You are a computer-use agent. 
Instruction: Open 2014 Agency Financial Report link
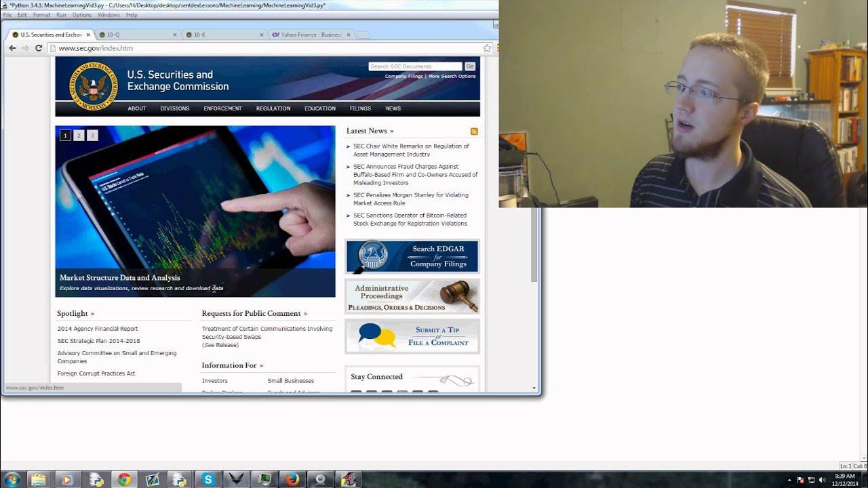[x=98, y=329]
